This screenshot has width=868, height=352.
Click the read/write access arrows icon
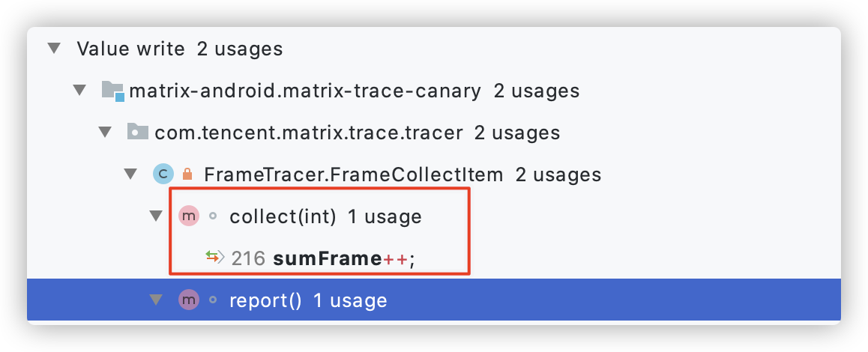point(214,257)
